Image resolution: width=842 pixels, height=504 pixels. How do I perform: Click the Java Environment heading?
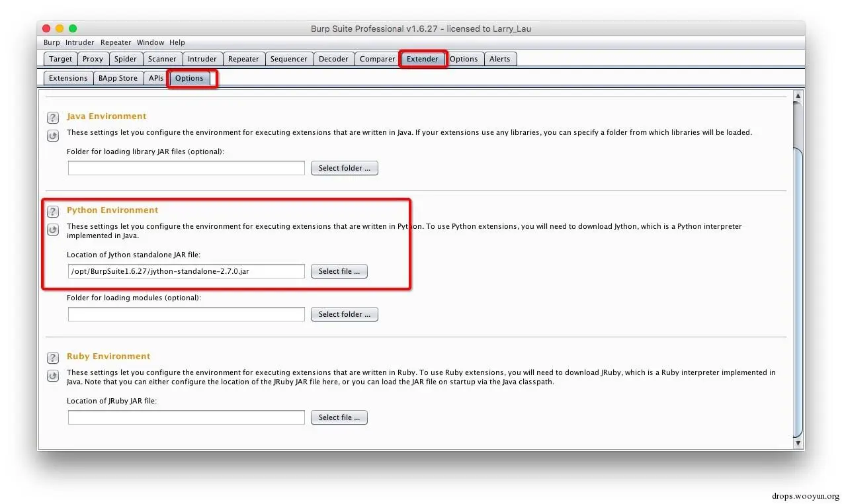[x=106, y=116]
